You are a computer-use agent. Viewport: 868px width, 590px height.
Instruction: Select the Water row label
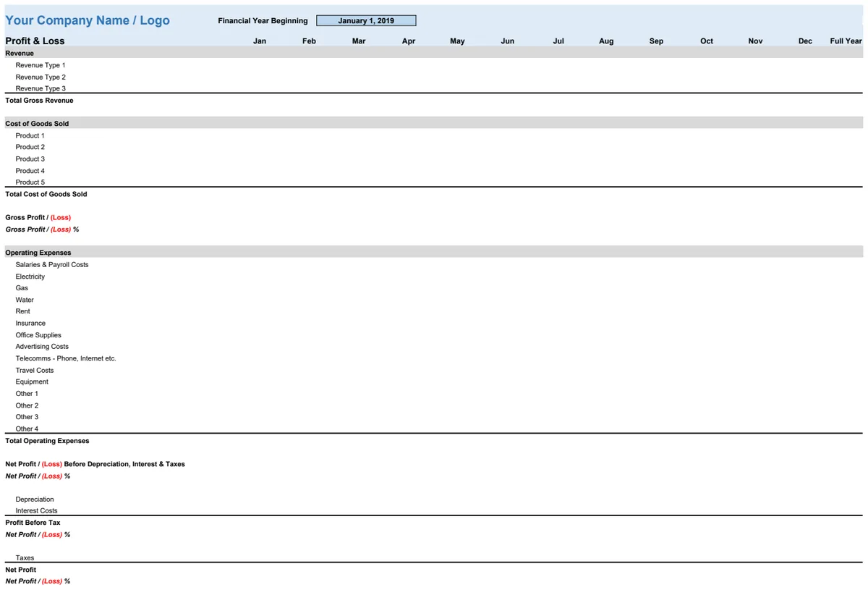point(25,300)
